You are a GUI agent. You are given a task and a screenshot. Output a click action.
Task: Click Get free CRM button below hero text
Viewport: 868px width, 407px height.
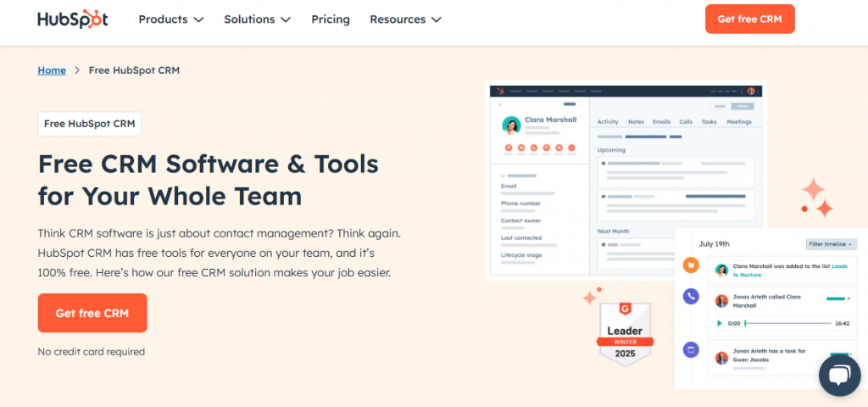click(x=92, y=313)
